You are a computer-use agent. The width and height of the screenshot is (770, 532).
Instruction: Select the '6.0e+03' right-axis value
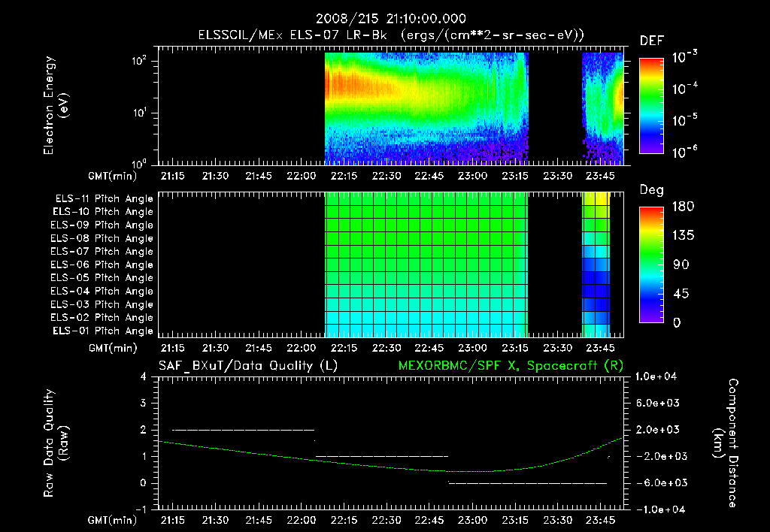click(658, 404)
